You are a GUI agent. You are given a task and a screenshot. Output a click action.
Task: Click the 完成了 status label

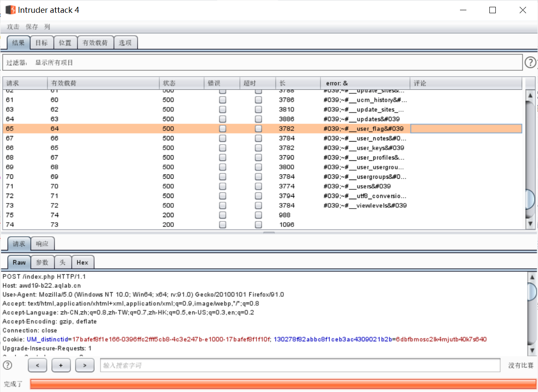pos(13,384)
